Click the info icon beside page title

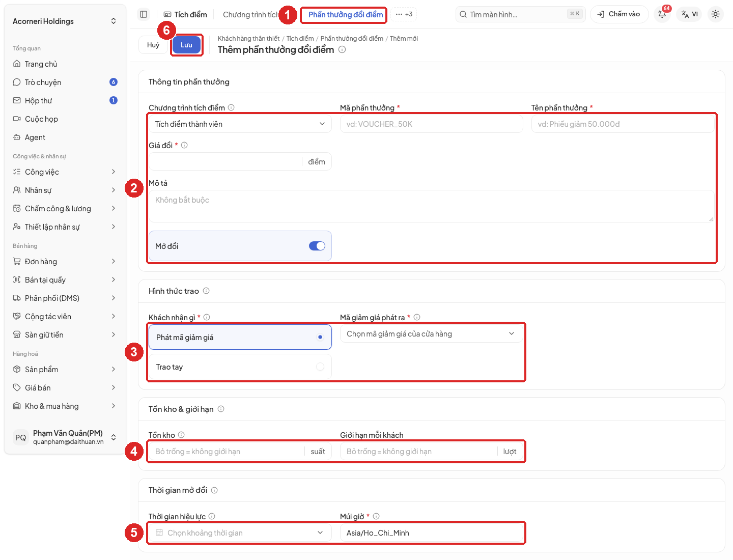coord(342,49)
